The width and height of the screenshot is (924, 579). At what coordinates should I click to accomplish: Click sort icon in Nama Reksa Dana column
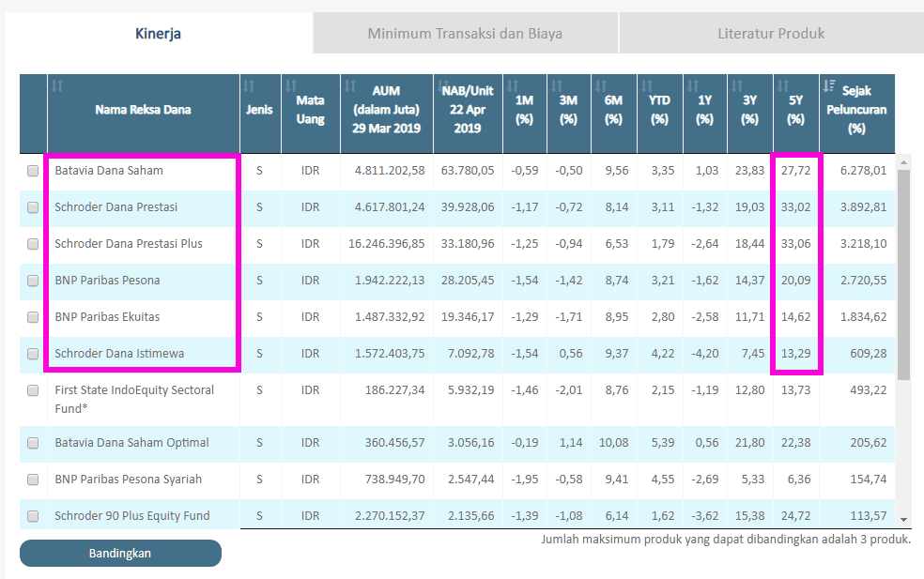click(57, 85)
